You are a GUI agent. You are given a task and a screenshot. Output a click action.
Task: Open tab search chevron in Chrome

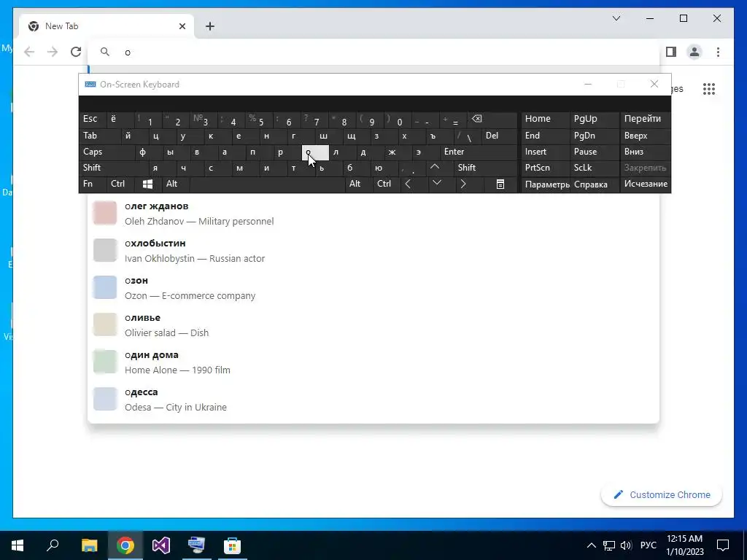(x=616, y=18)
